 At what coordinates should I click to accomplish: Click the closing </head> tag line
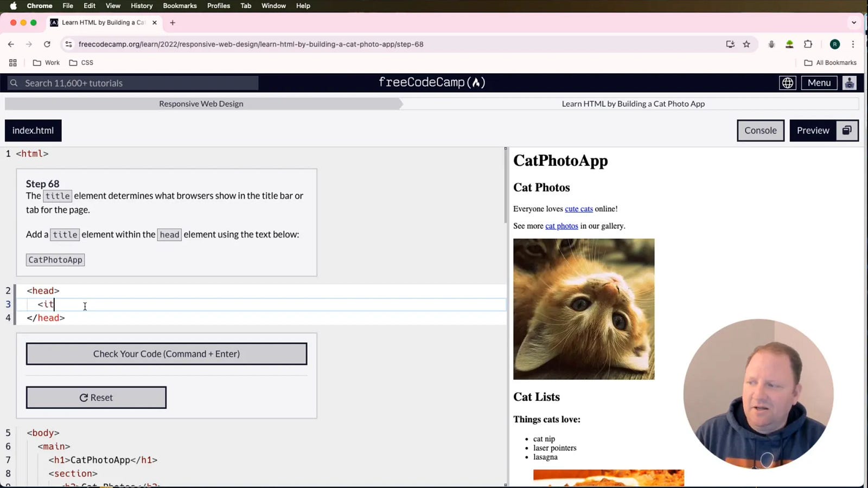tap(260, 318)
